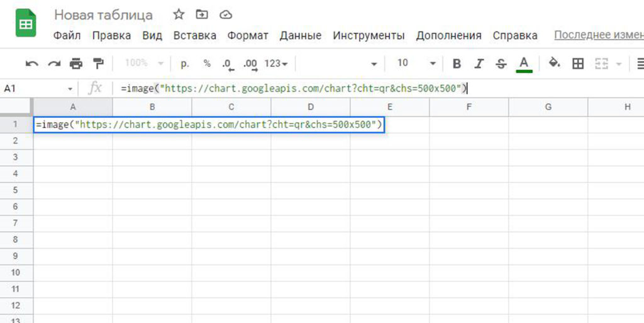Click the Последнее изменение link

coord(598,35)
